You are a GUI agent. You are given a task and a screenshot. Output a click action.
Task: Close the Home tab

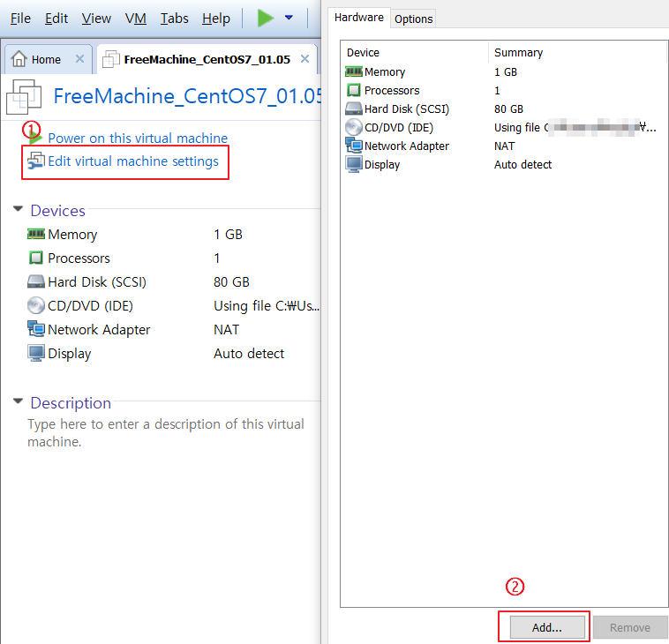click(79, 59)
